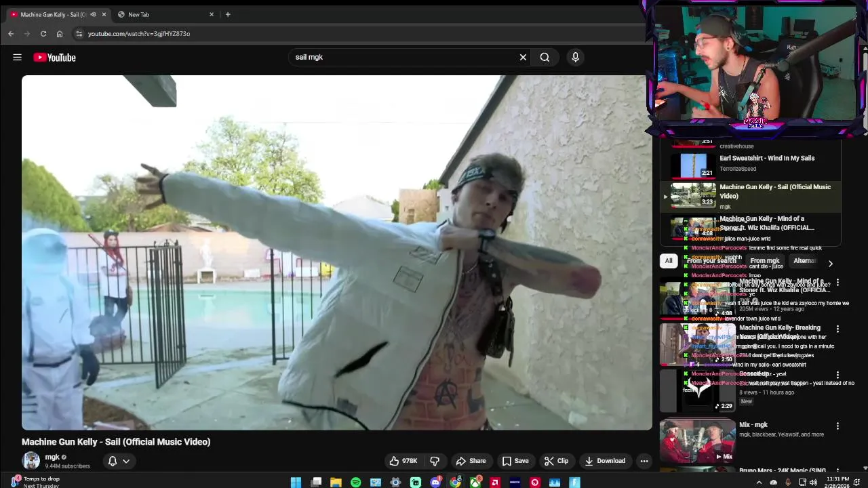
Task: Open options for Breaking News video
Action: (x=837, y=329)
